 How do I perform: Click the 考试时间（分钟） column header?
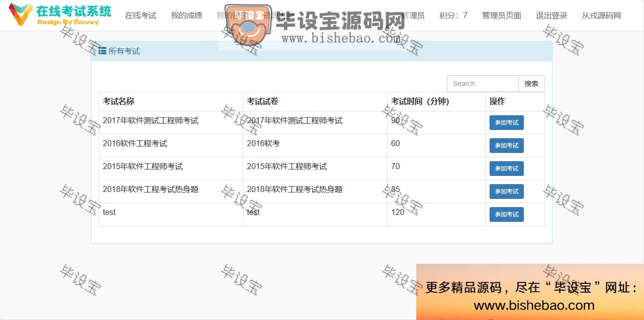(x=420, y=101)
